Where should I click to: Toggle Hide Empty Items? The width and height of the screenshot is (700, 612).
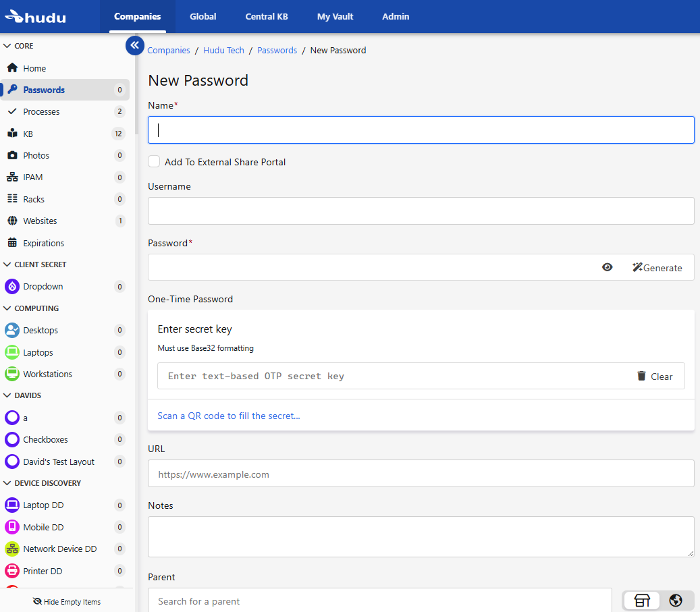[x=67, y=601]
